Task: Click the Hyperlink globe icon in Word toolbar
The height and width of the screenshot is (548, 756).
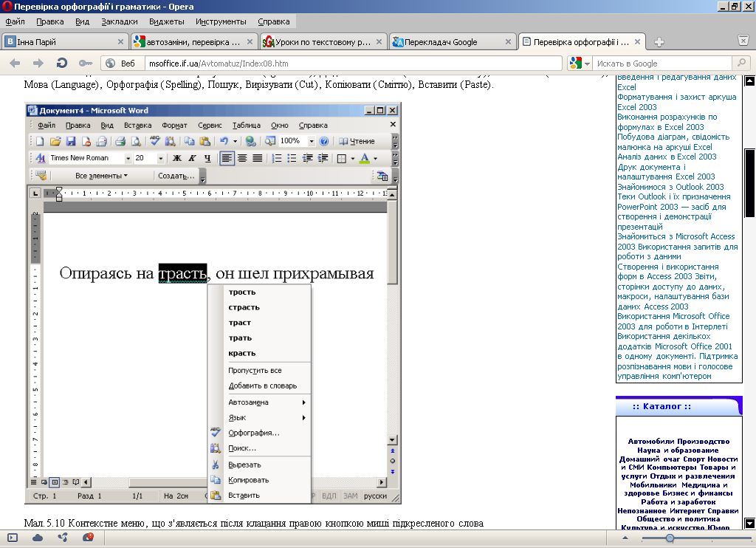Action: click(250, 141)
